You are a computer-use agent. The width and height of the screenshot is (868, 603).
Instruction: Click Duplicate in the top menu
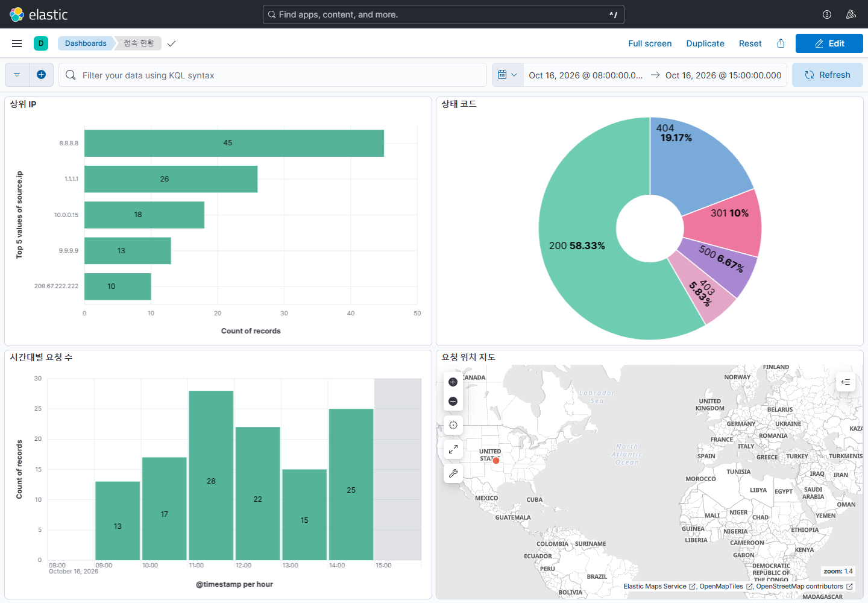coord(705,43)
